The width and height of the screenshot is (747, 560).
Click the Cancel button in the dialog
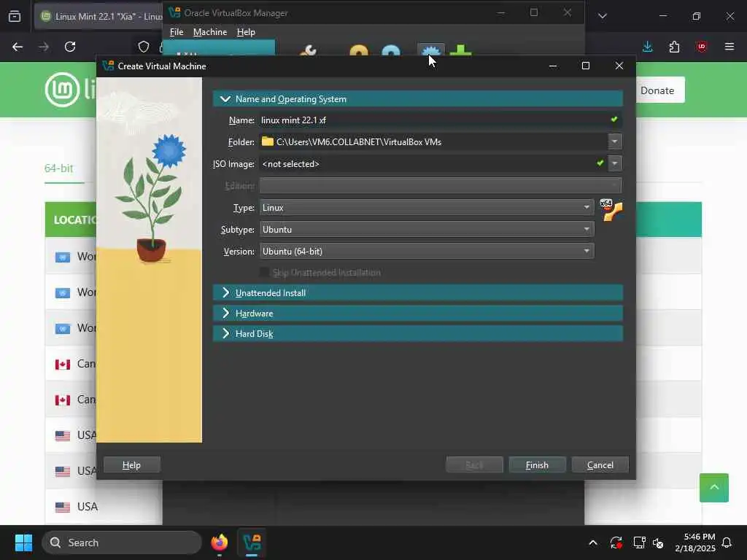(600, 464)
